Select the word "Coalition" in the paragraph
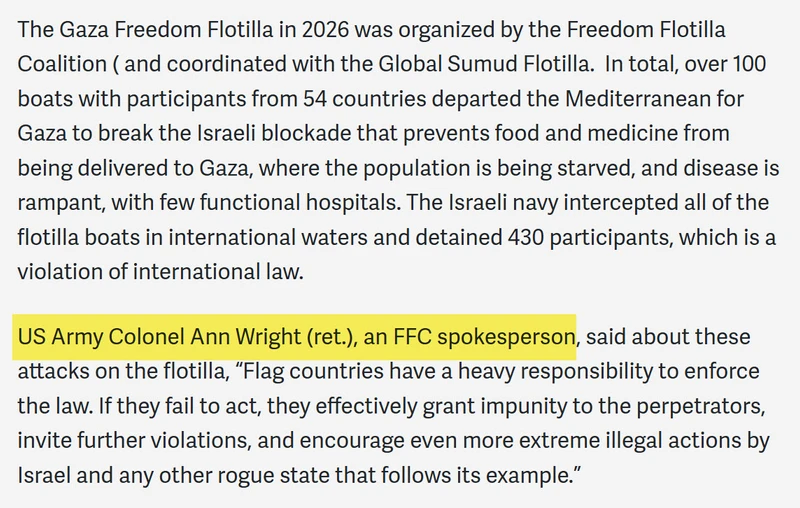This screenshot has height=508, width=800. tap(62, 64)
